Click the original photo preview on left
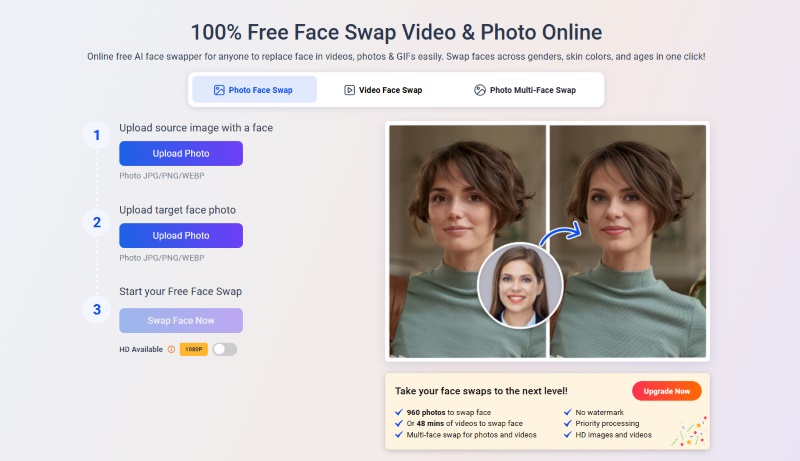Image resolution: width=800 pixels, height=461 pixels. (467, 241)
